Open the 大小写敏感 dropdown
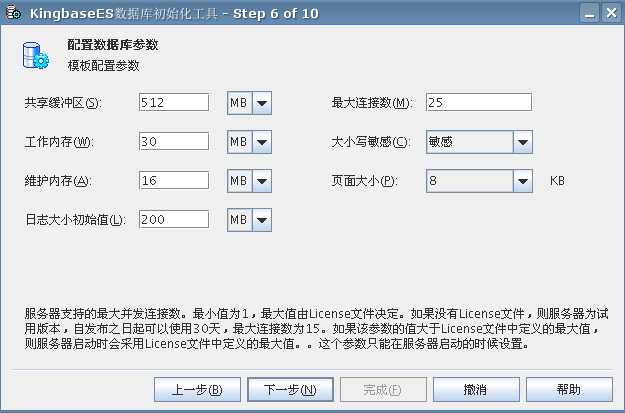This screenshot has height=413, width=625. (x=480, y=142)
